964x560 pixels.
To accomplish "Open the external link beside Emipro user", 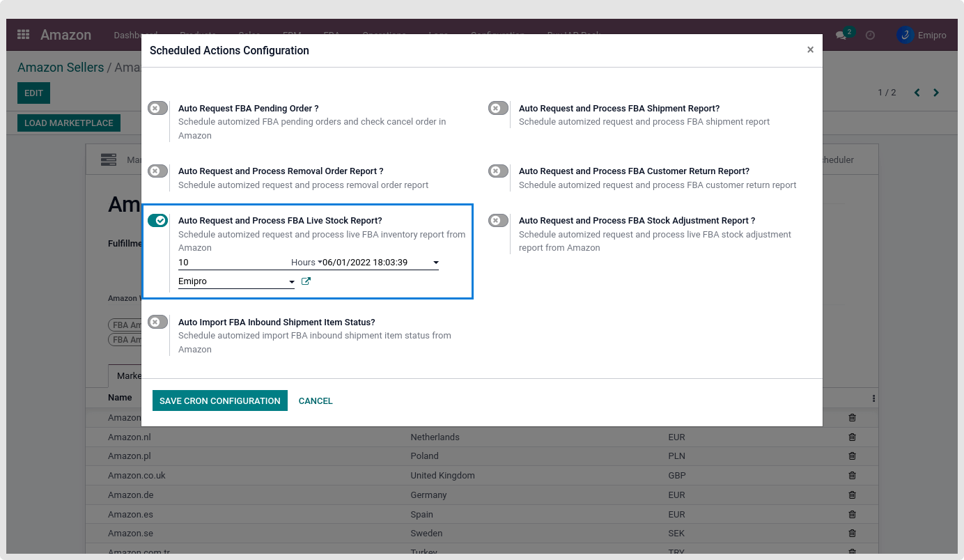I will pos(306,281).
